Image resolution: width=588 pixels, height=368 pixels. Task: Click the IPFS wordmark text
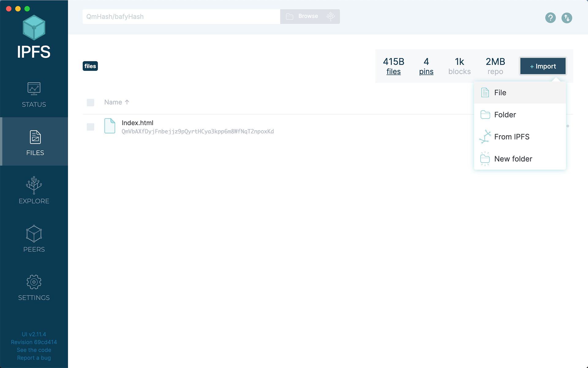pos(34,52)
